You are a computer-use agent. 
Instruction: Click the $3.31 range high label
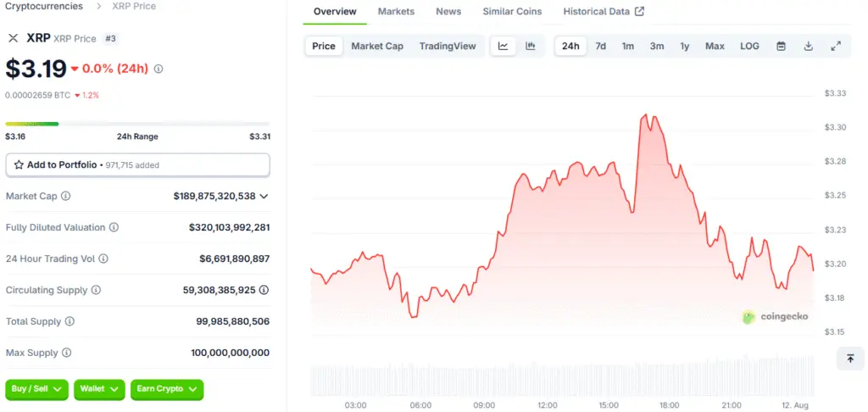259,136
